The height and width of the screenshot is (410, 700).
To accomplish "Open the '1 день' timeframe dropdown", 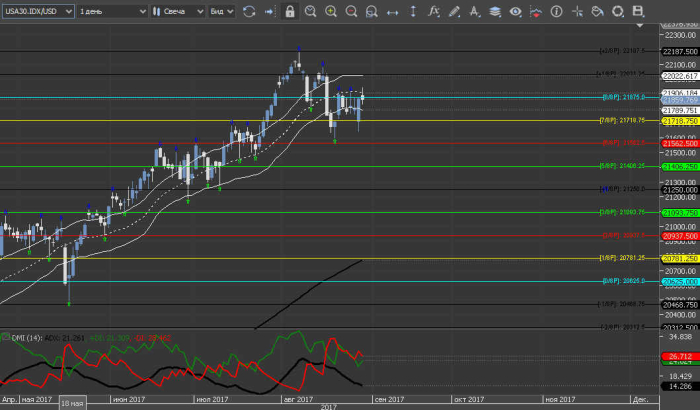I will pos(112,11).
